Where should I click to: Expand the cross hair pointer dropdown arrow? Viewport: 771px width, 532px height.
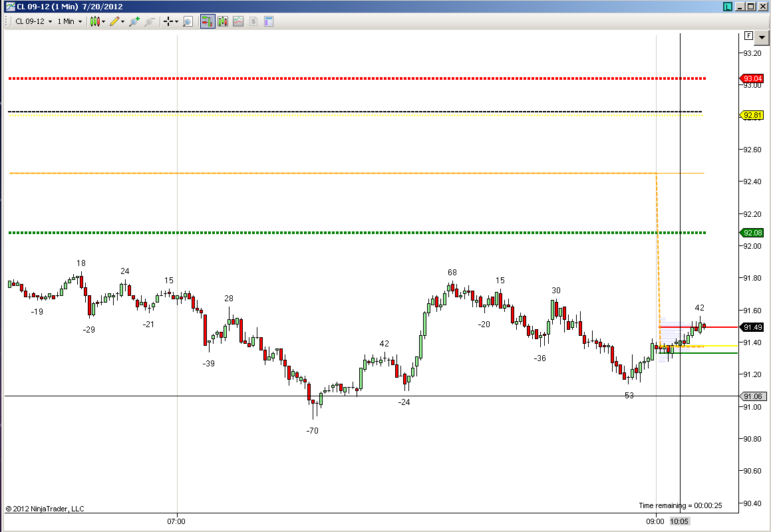click(176, 22)
